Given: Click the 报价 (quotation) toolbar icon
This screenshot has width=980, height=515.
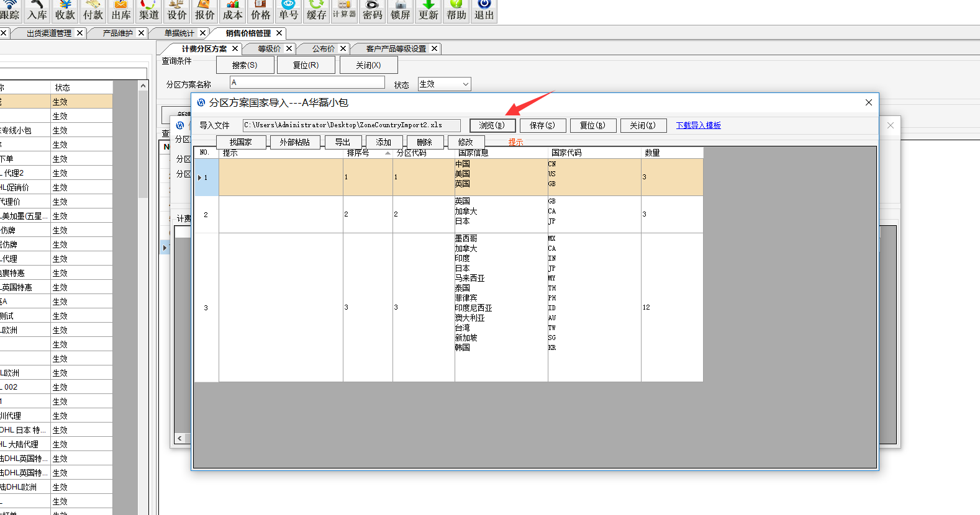Looking at the screenshot, I should coord(205,11).
